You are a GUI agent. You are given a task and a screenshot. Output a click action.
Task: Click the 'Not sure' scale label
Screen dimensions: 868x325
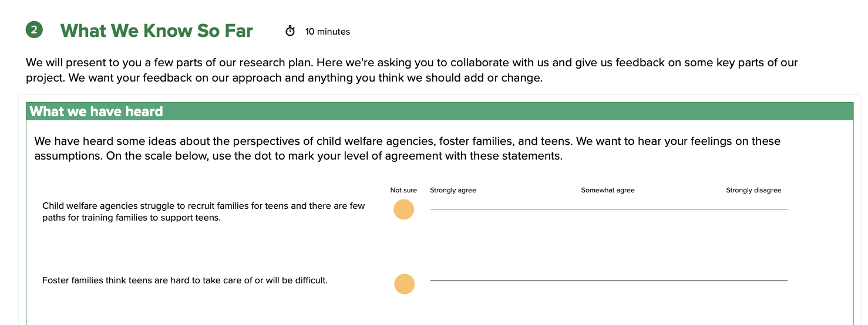click(x=403, y=190)
